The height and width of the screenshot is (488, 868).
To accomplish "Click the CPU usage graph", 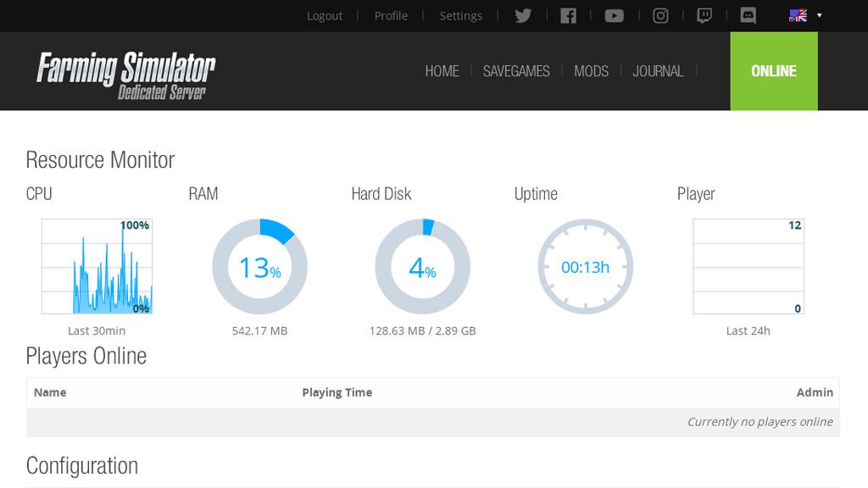I will tap(97, 266).
